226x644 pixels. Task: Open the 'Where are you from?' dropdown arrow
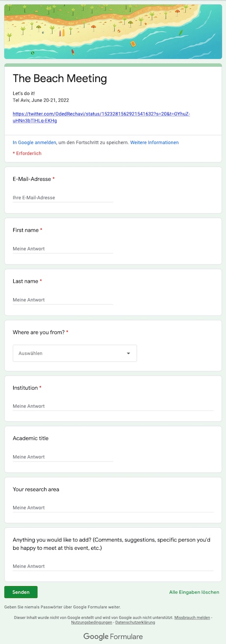[x=128, y=353]
